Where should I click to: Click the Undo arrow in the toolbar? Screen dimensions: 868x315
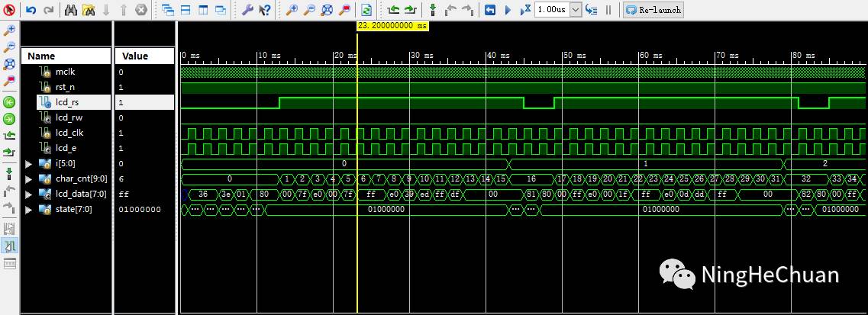tap(31, 10)
